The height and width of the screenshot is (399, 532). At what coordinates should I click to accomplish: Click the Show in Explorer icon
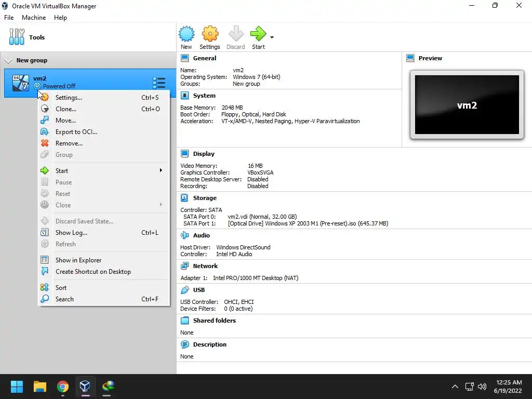pos(45,260)
